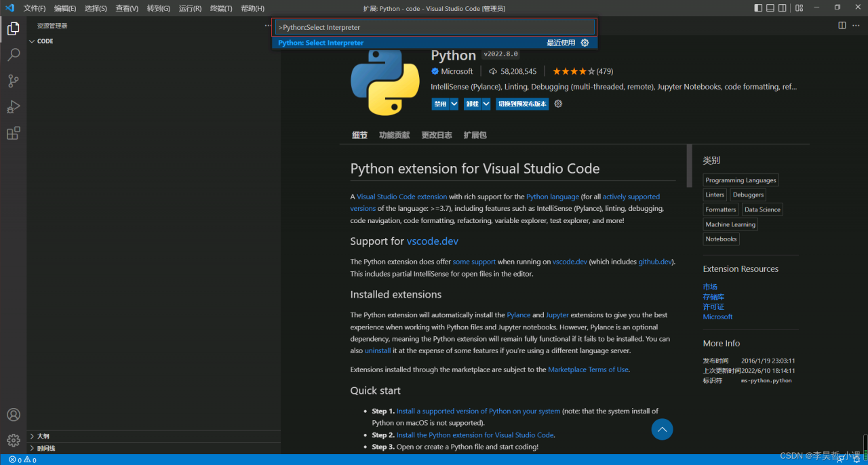Viewport: 868px width, 465px height.
Task: Open the Accounts menu icon
Action: [13, 415]
